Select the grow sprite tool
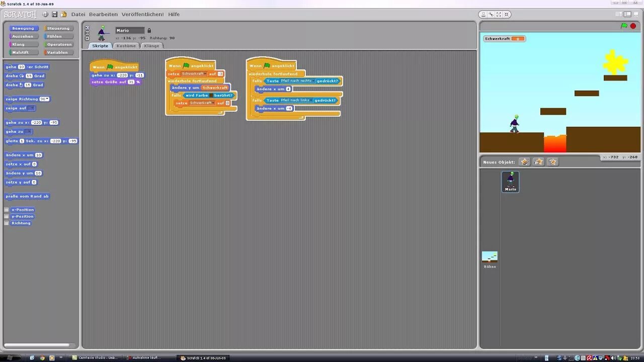This screenshot has height=362, width=644. (499, 14)
